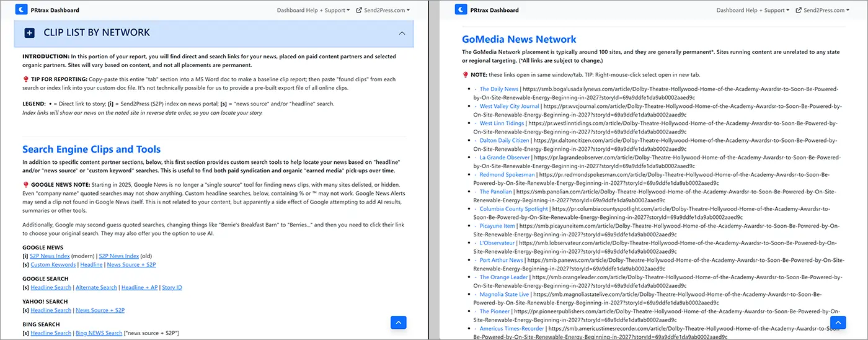The height and width of the screenshot is (340, 868).
Task: Open S2P News Index (old) link
Action: 119,256
